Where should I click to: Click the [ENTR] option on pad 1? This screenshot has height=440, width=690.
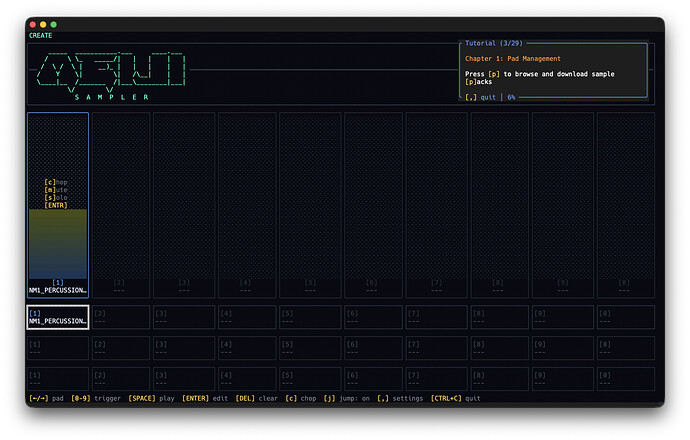[57, 206]
